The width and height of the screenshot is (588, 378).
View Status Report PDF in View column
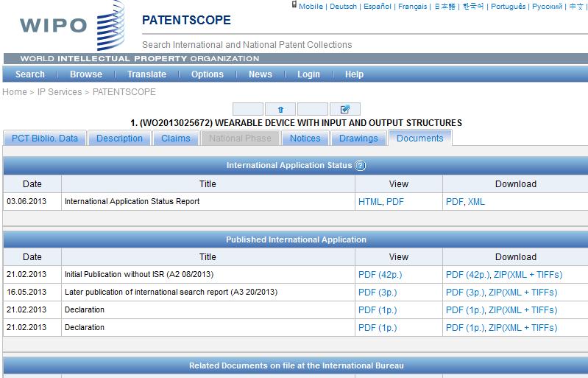pyautogui.click(x=395, y=202)
